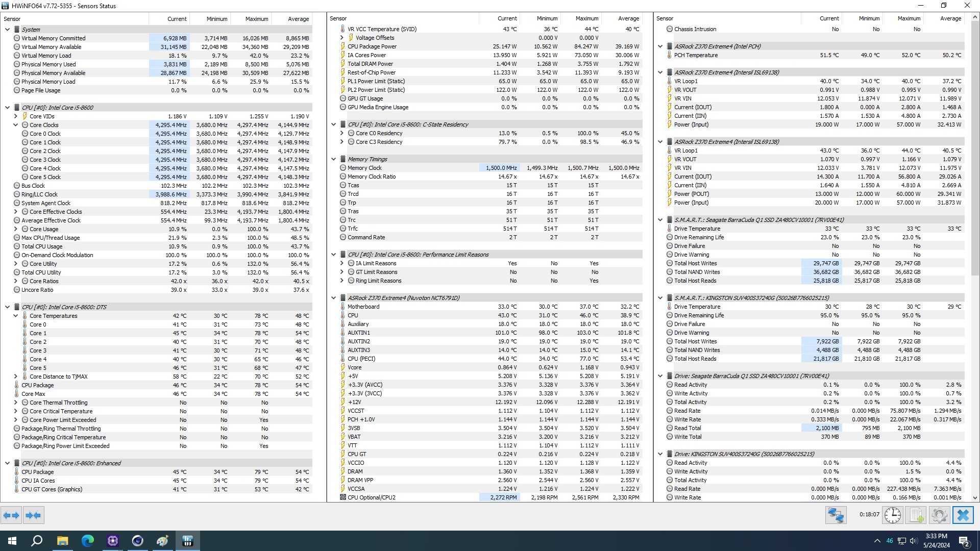980x551 pixels.
Task: Click the Vcore voltage lightning icon
Action: click(343, 367)
